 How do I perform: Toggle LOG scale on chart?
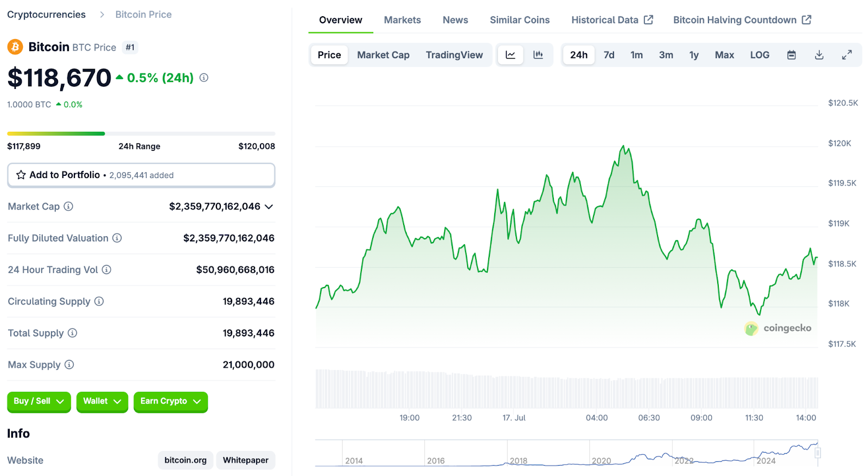point(759,55)
